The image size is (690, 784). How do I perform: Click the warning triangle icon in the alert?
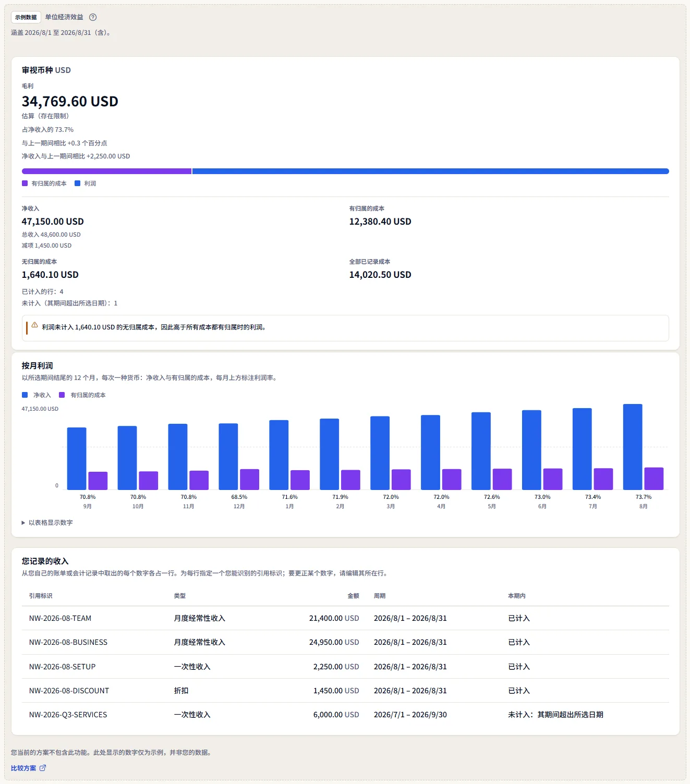tap(35, 325)
